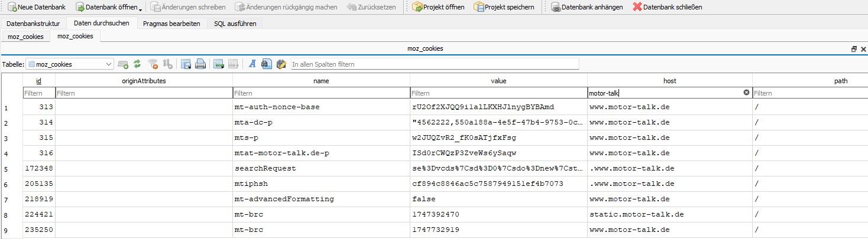Select row header number 9
This screenshot has height=239, width=868.
[11, 230]
